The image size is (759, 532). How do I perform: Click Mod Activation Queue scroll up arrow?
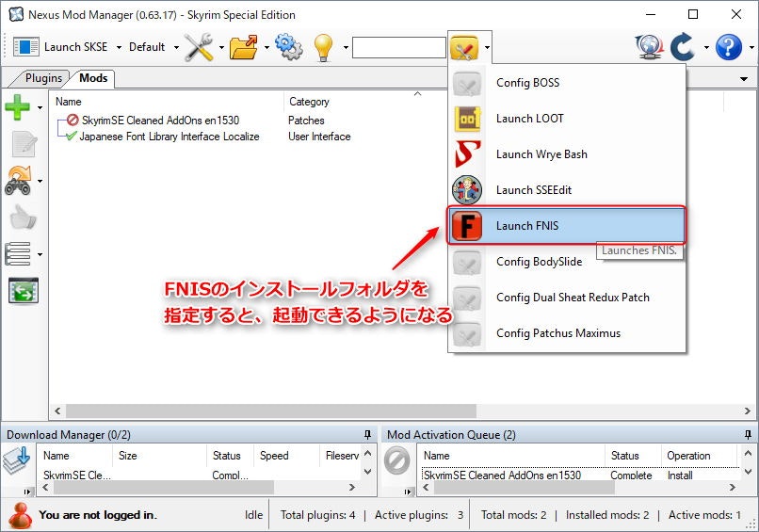pyautogui.click(x=748, y=454)
